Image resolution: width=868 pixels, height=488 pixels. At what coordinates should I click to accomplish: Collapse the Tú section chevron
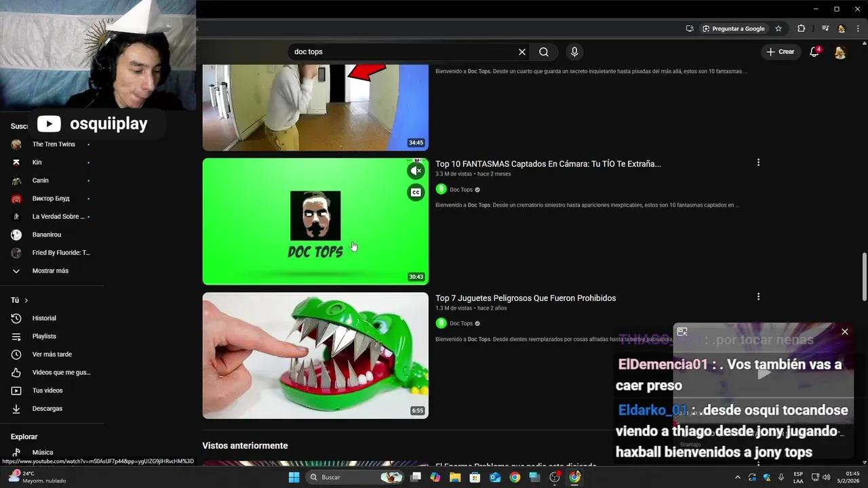[x=28, y=300]
